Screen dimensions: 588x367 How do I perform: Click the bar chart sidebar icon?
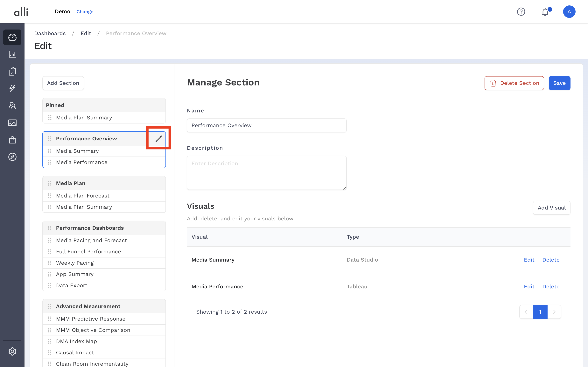coord(12,54)
